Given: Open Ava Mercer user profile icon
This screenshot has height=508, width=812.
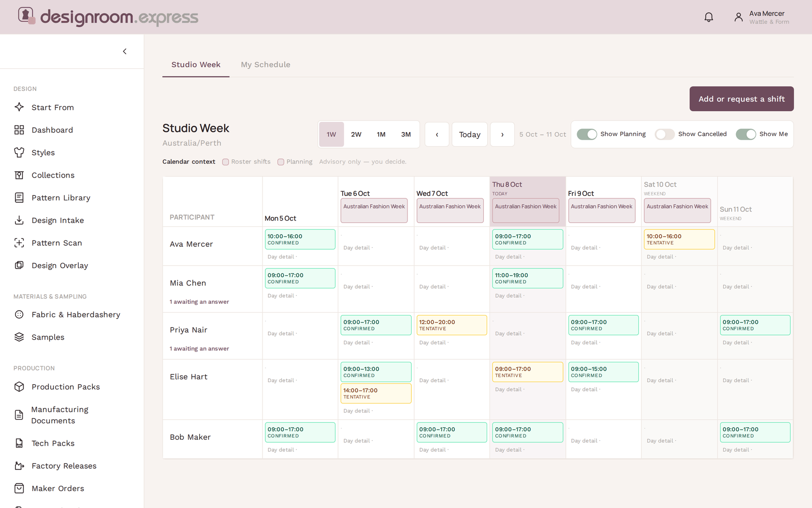Looking at the screenshot, I should point(739,17).
